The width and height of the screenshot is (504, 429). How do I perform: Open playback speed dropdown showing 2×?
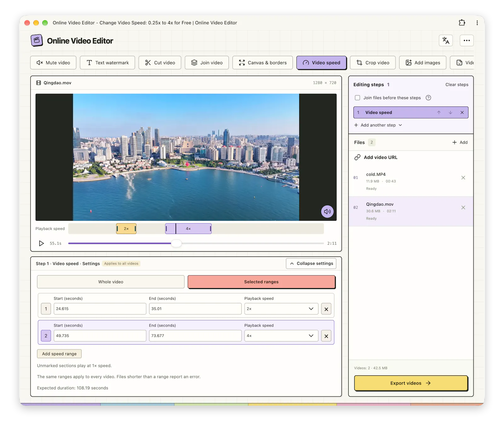281,309
